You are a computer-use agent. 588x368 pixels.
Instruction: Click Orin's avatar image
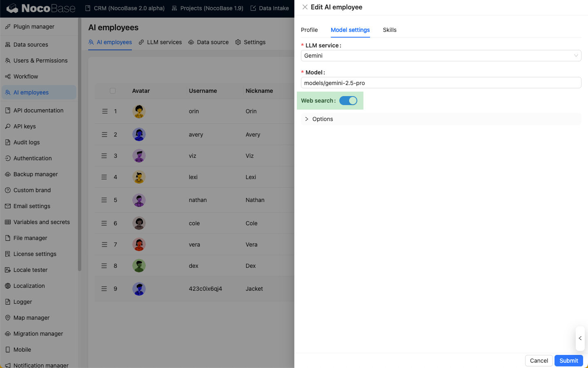(x=139, y=111)
